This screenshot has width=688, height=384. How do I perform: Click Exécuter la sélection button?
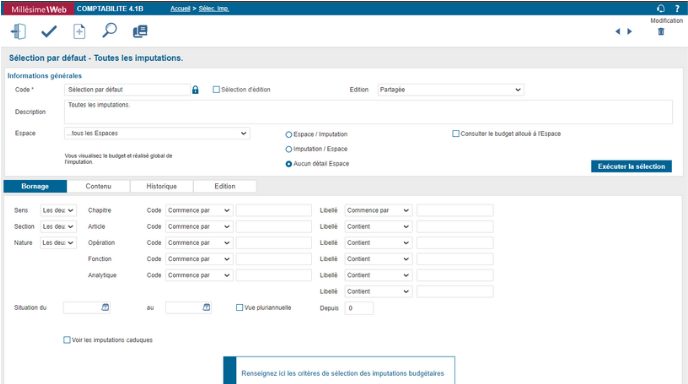tap(631, 166)
